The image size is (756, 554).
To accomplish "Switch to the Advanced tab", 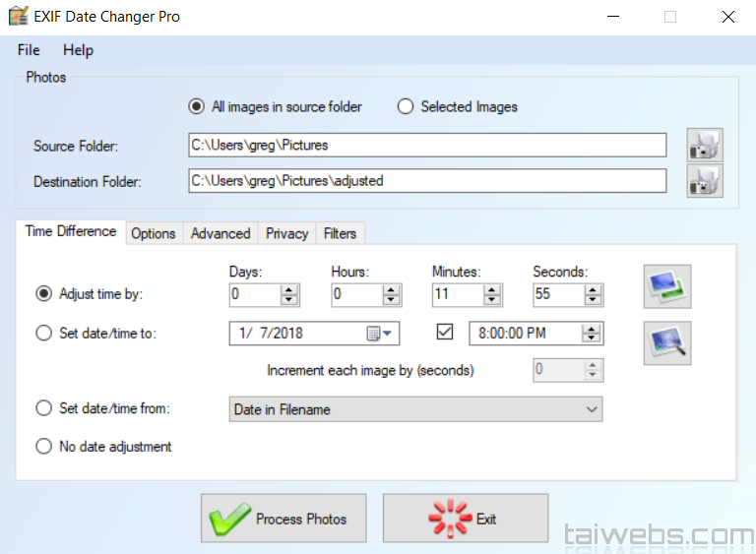I will [220, 233].
